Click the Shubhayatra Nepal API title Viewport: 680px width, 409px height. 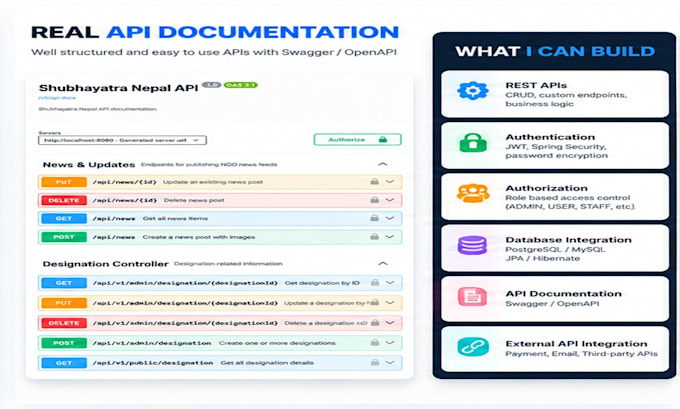coord(118,88)
